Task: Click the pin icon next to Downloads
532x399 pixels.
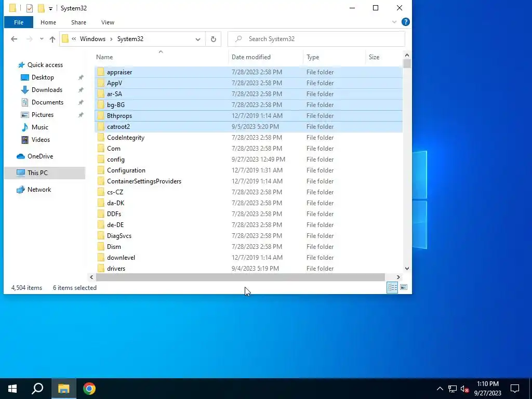Action: tap(81, 90)
